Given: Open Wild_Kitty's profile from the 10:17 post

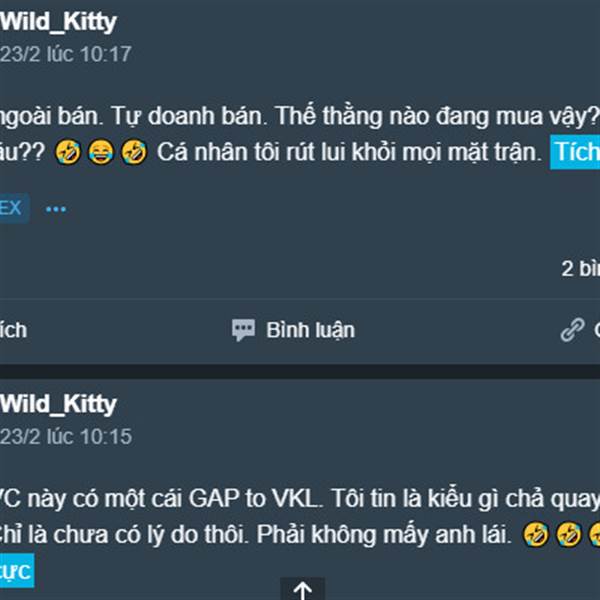Looking at the screenshot, I should (58, 22).
